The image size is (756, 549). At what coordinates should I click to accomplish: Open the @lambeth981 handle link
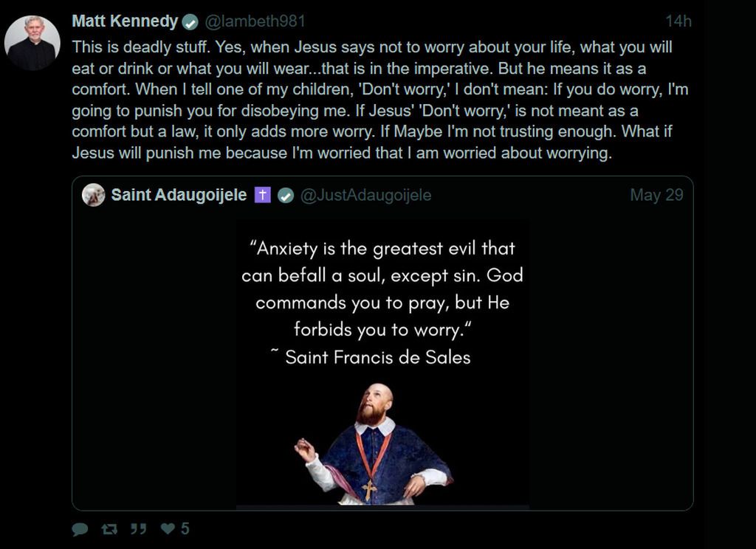pyautogui.click(x=255, y=21)
